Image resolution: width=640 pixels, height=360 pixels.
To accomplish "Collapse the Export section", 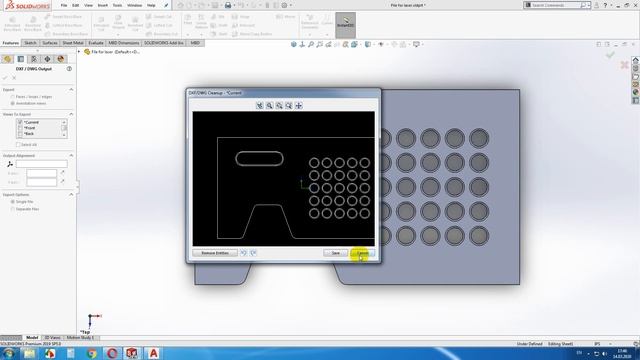I will tap(71, 89).
